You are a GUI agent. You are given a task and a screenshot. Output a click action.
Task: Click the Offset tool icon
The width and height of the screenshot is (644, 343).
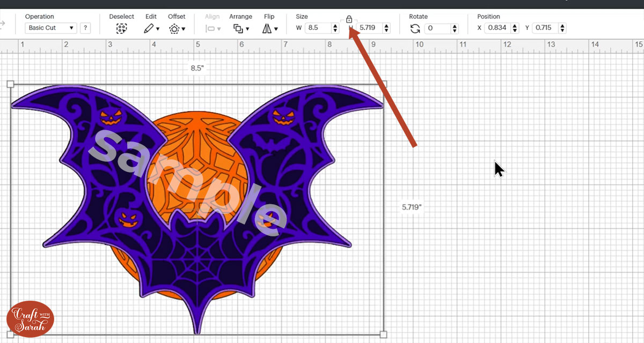[x=174, y=27]
